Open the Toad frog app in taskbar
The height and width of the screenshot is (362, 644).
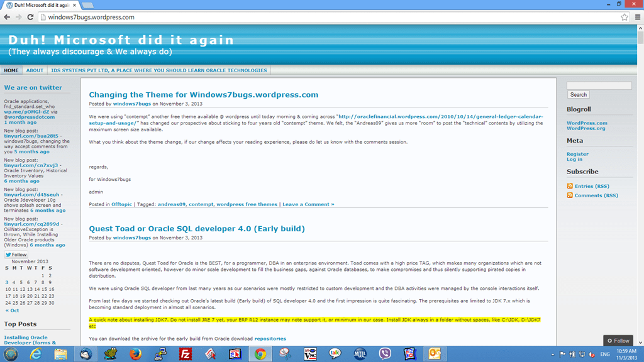(x=111, y=354)
